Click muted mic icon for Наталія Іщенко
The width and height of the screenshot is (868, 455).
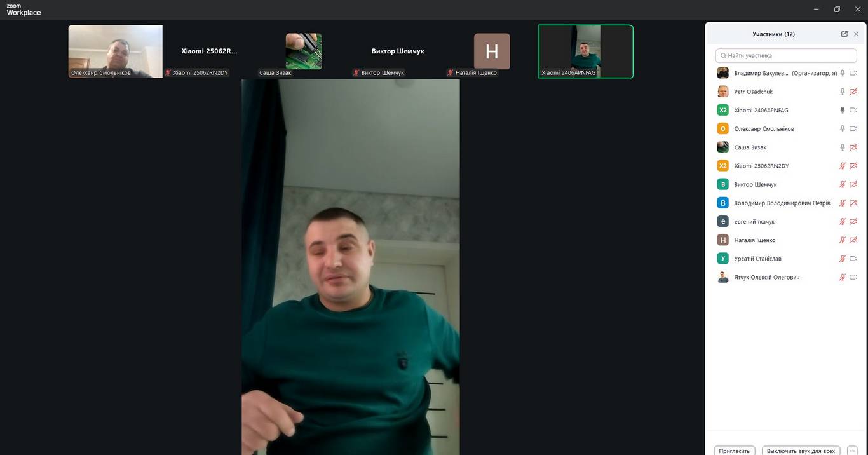click(x=843, y=240)
